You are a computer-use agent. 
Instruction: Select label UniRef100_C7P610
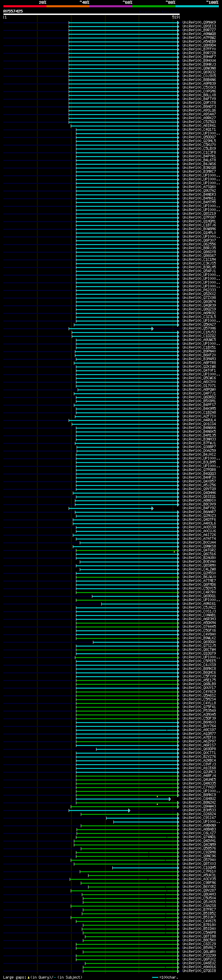199,871
